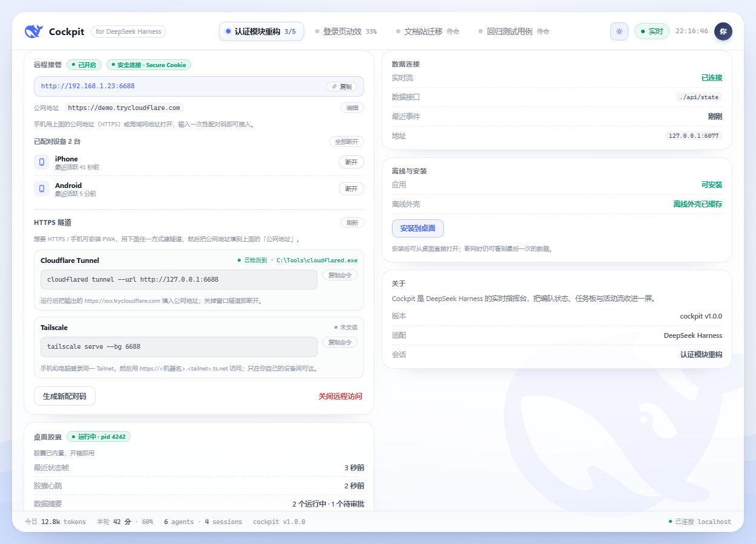Image resolution: width=756 pixels, height=544 pixels.
Task: Toggle the 实时 live mode pill
Action: (x=651, y=31)
